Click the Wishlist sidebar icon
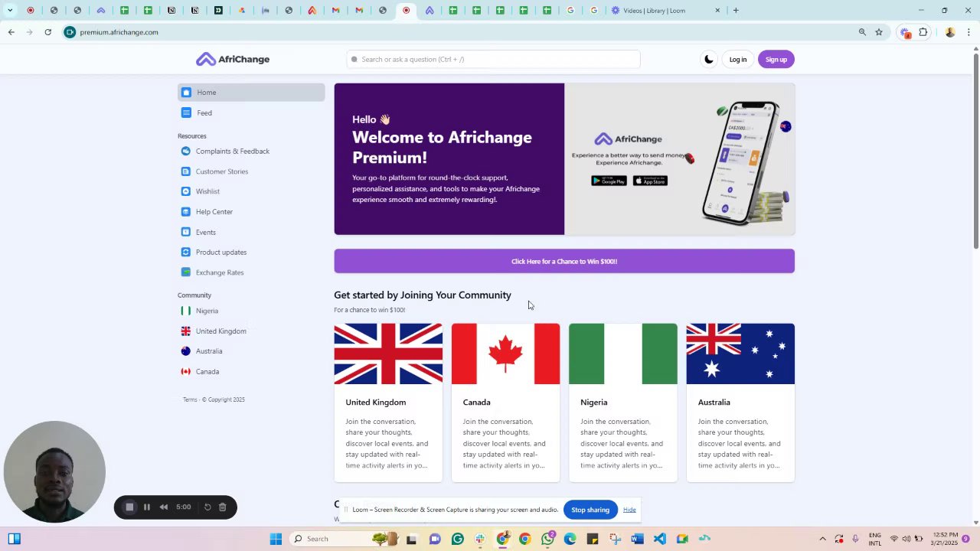This screenshot has height=551, width=980. (185, 191)
